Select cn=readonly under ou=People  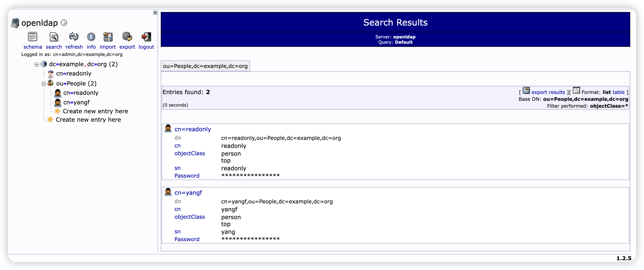pos(81,93)
